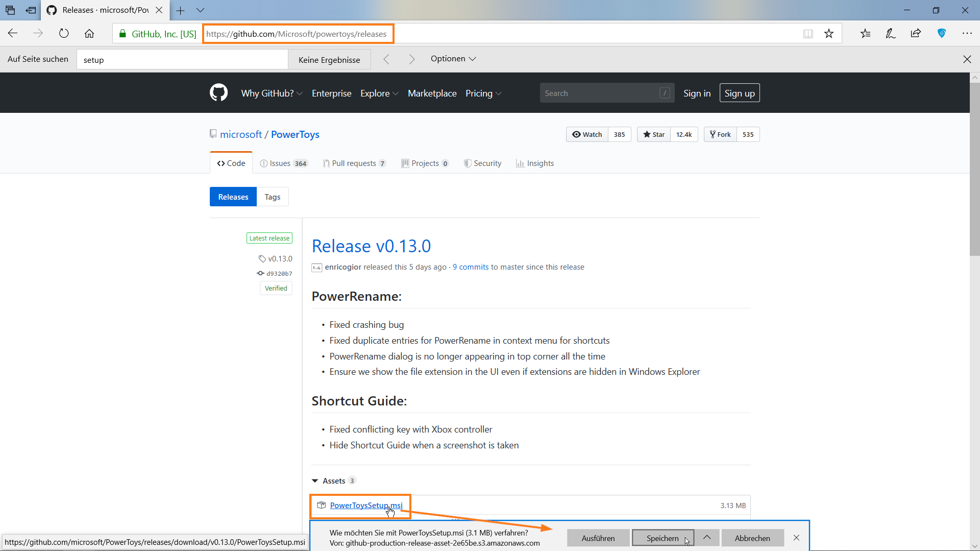The width and height of the screenshot is (980, 551).
Task: Click the GitHub octocat logo
Action: 218,93
